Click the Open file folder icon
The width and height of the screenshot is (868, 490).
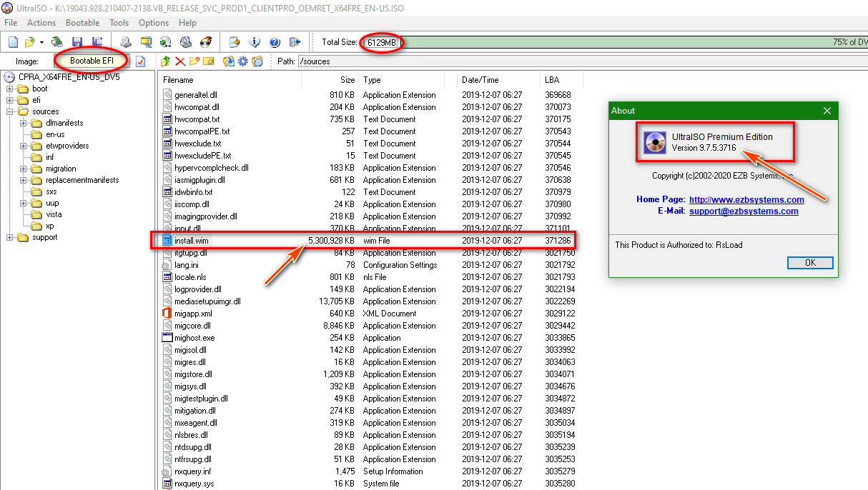(29, 42)
